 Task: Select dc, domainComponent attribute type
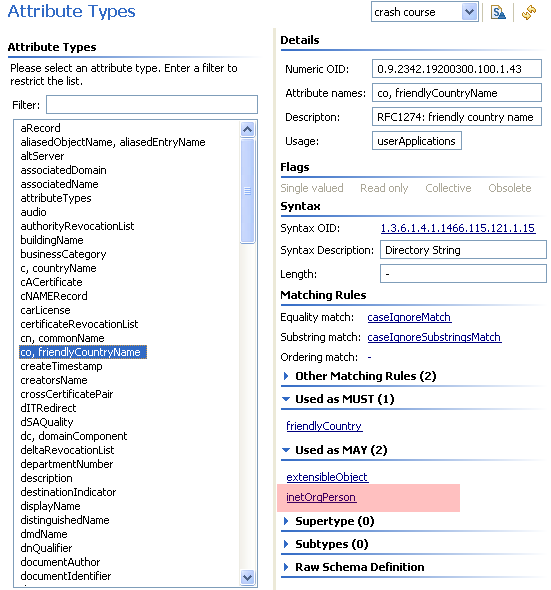pos(74,436)
